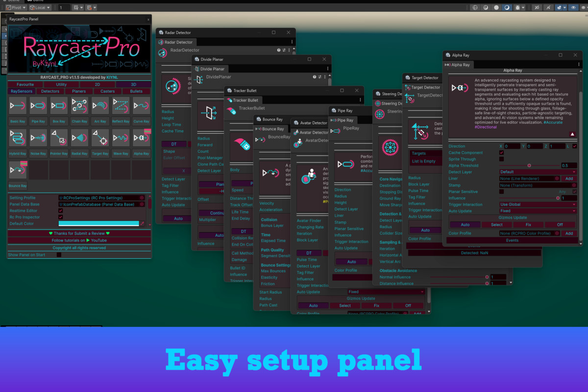The image size is (588, 392).
Task: Select the Basic Ray sensor icon
Action: click(x=18, y=105)
